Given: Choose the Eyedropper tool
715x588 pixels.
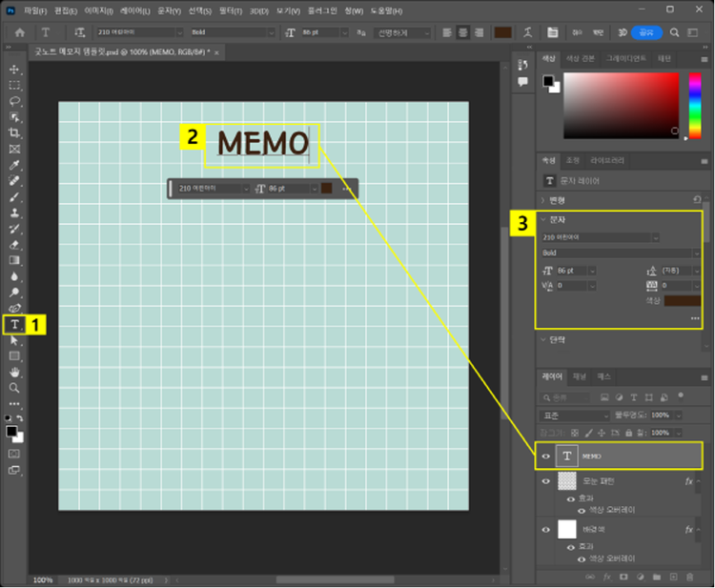Looking at the screenshot, I should point(14,165).
